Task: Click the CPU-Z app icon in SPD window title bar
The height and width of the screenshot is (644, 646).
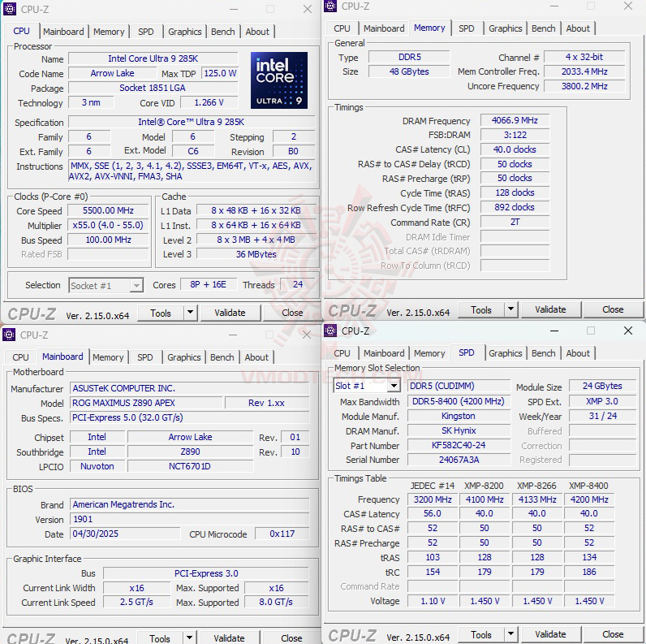Action: pos(330,331)
